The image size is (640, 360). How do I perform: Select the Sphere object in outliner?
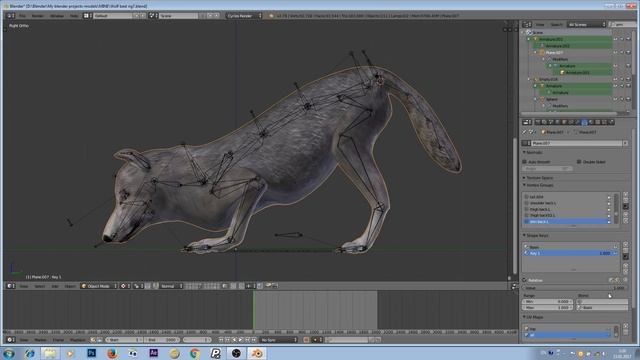[551, 99]
